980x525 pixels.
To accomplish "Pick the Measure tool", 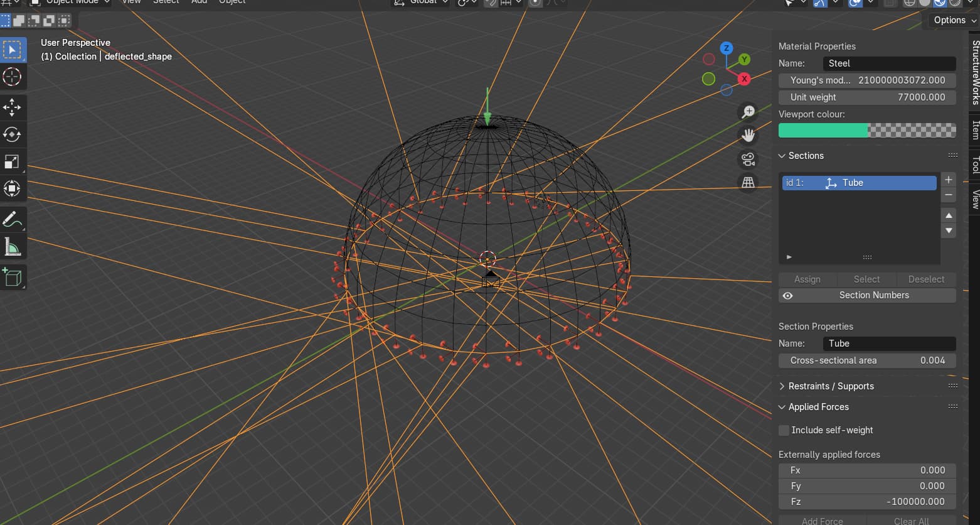I will click(x=12, y=247).
